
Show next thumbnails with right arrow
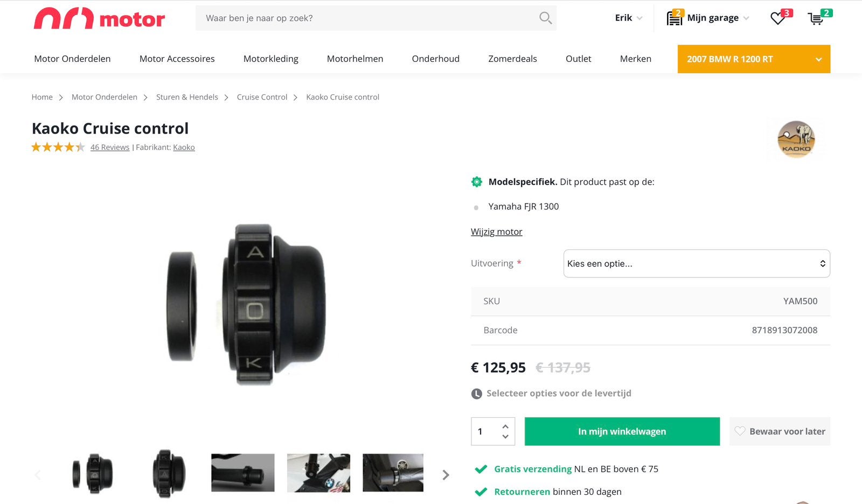point(446,475)
